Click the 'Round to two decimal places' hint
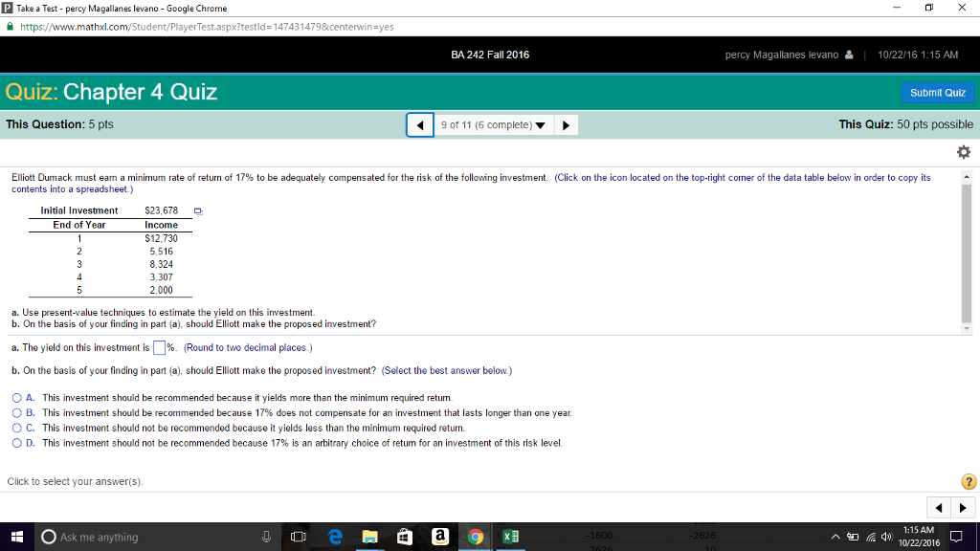The image size is (980, 551). [248, 348]
